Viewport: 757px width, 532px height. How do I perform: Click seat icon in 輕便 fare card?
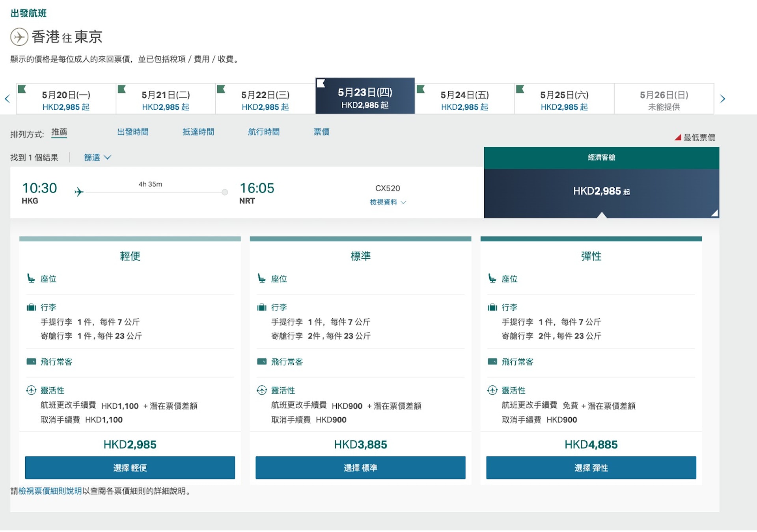click(31, 279)
